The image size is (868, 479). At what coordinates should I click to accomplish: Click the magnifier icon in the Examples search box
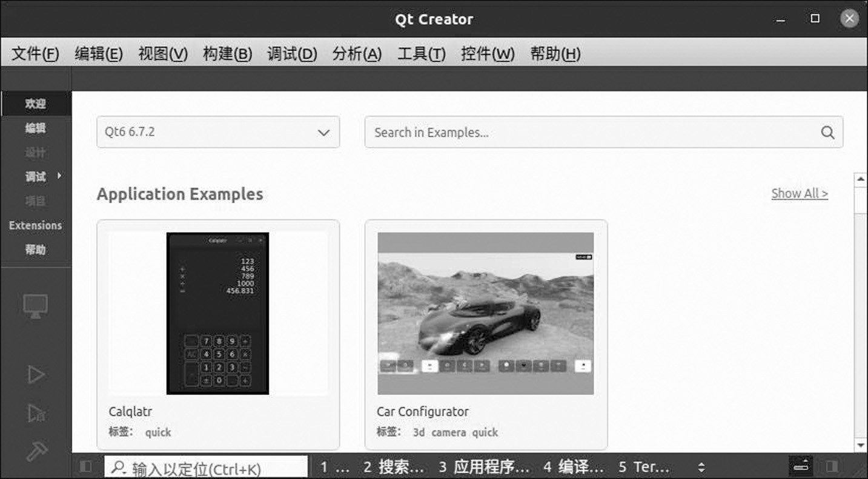[827, 133]
